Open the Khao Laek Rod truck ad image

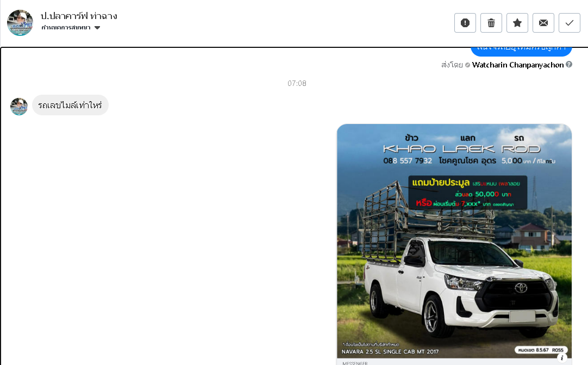click(x=454, y=242)
